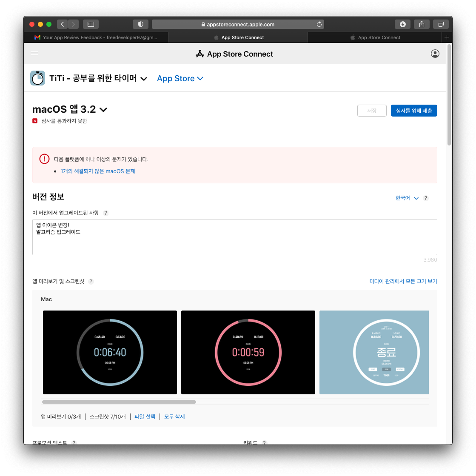Show downloads in the Safari toolbar
The height and width of the screenshot is (476, 476).
pyautogui.click(x=402, y=24)
